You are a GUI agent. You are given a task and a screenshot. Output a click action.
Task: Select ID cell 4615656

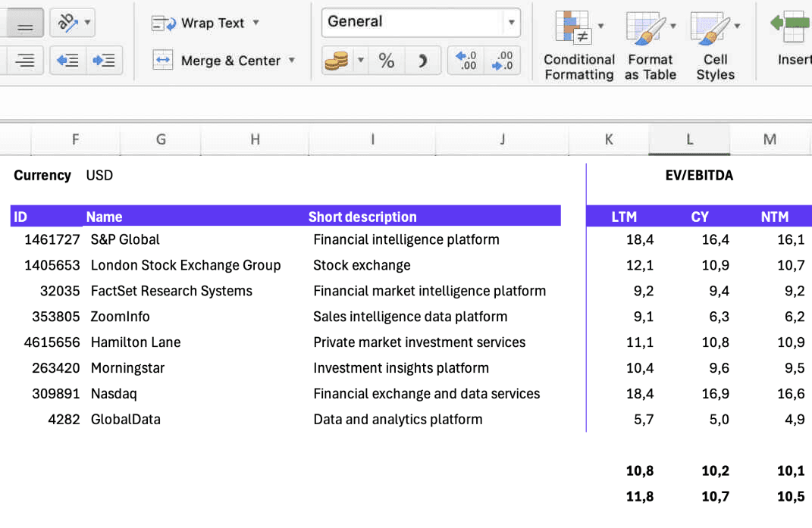click(x=52, y=342)
